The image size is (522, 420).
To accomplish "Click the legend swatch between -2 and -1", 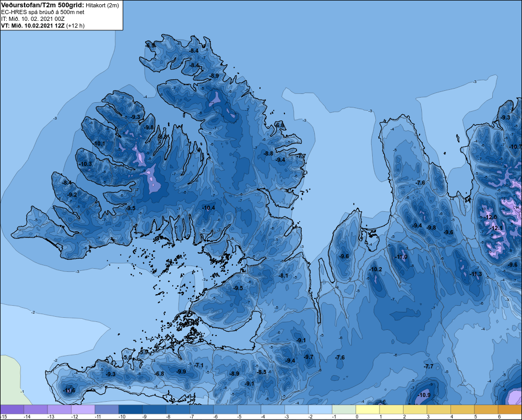I will pos(321,410).
